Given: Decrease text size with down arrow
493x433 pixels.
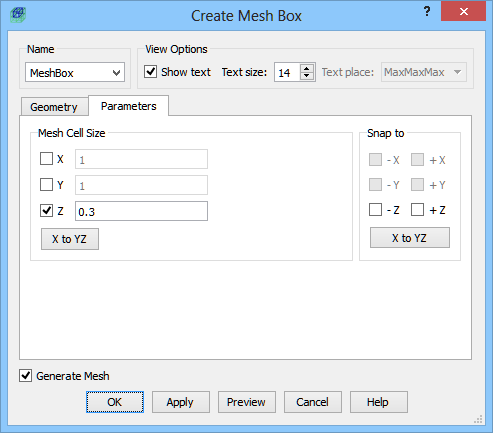Looking at the screenshot, I should coord(307,76).
